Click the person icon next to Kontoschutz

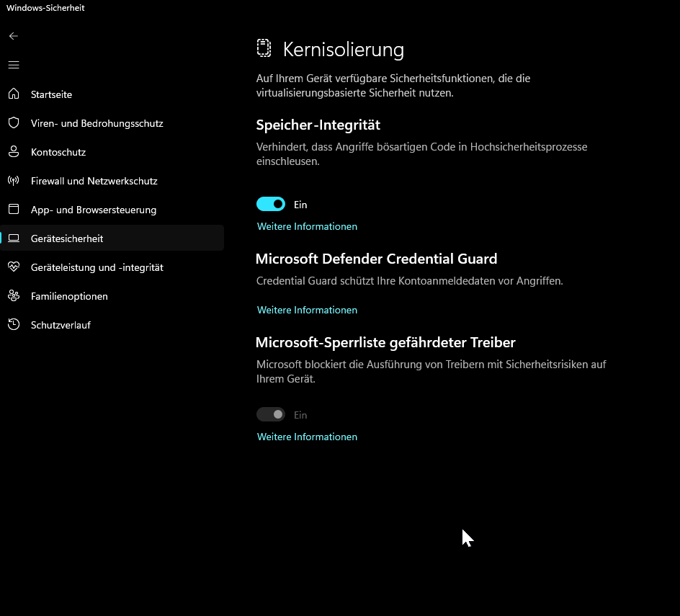pyautogui.click(x=14, y=151)
